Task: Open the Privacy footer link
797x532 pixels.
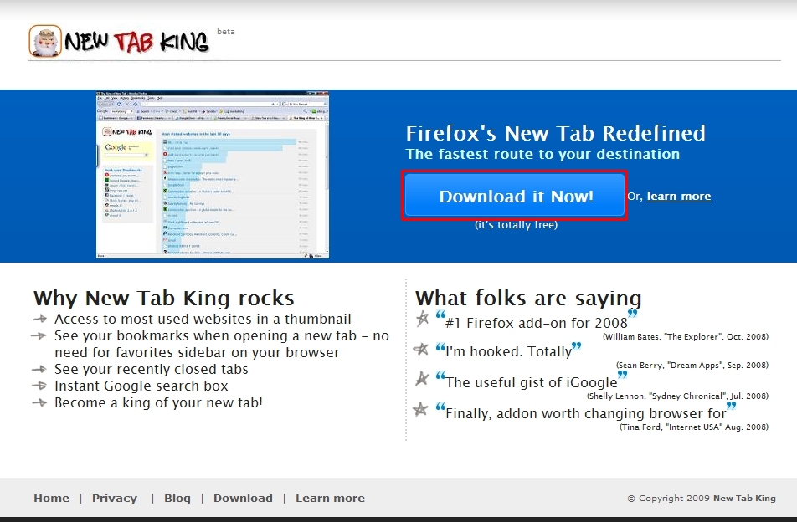Action: click(x=115, y=498)
